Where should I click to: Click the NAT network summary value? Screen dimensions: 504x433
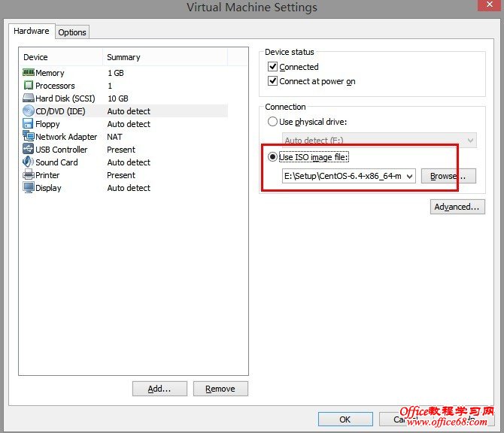[x=115, y=137]
